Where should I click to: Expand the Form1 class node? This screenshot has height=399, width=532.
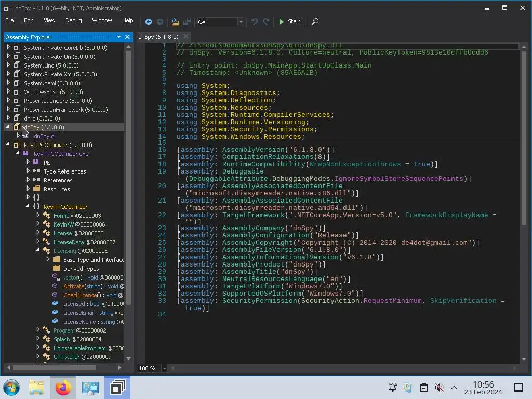click(x=38, y=215)
